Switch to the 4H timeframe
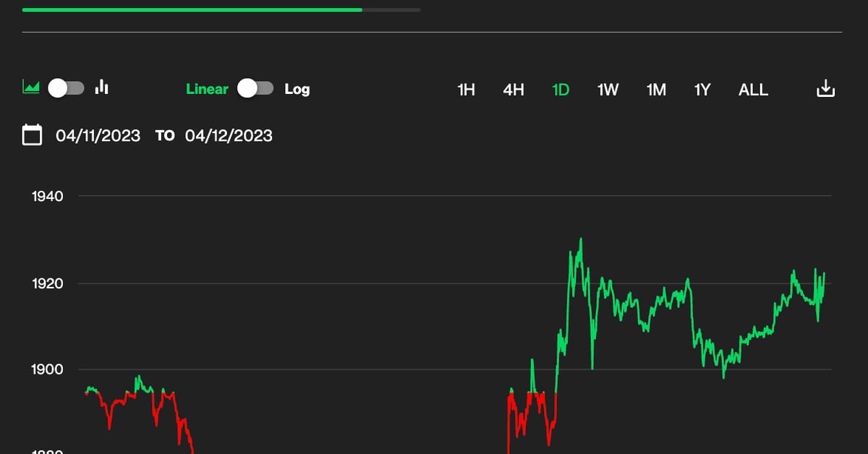The image size is (868, 454). pos(514,89)
